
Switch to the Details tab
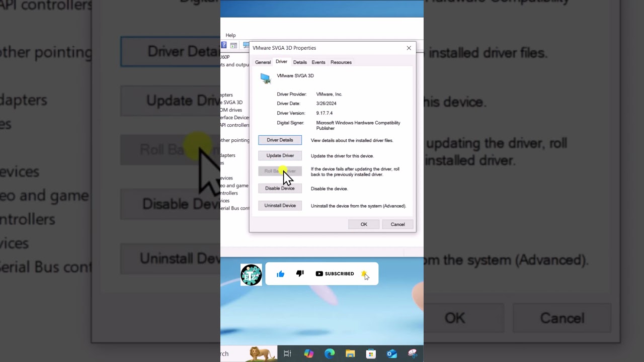[300, 62]
